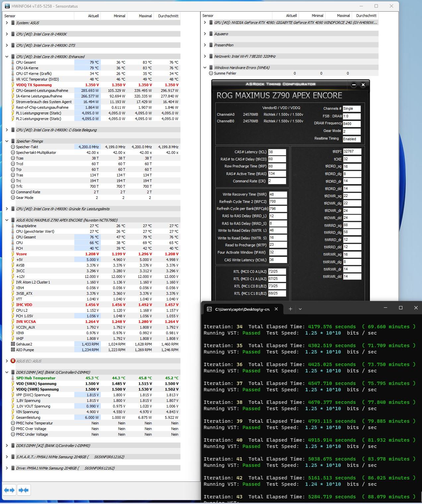Expand the C-State Belegung group

tap(7, 130)
